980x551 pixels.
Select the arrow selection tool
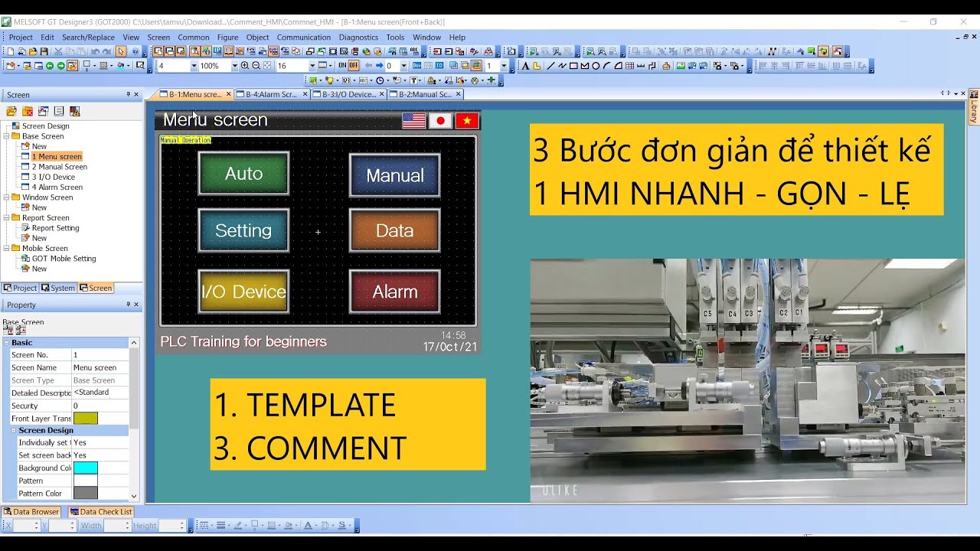tap(121, 51)
